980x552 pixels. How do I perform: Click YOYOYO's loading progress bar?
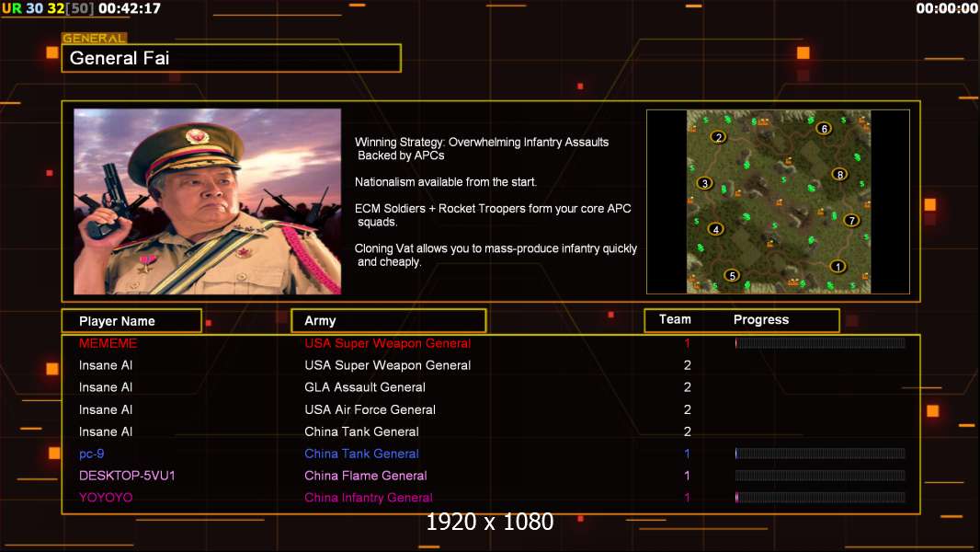[x=820, y=497]
